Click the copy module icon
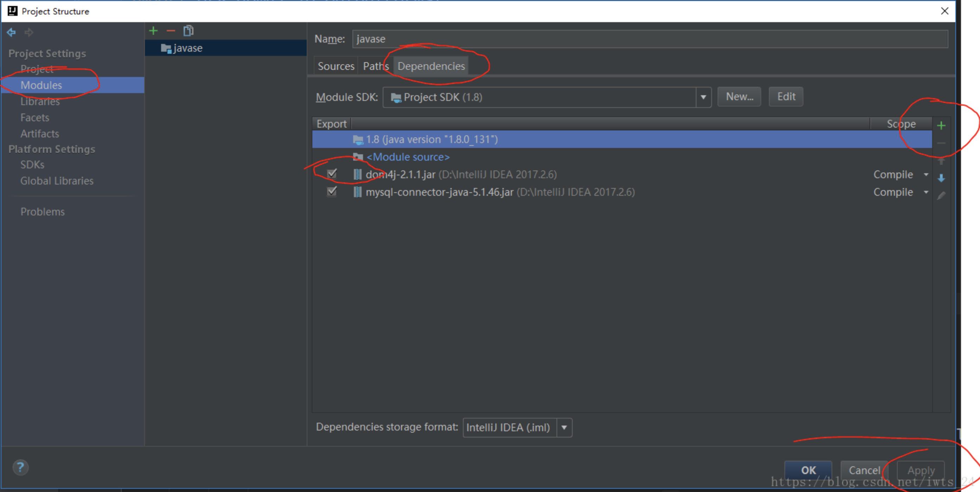The width and height of the screenshot is (980, 492). [x=188, y=31]
